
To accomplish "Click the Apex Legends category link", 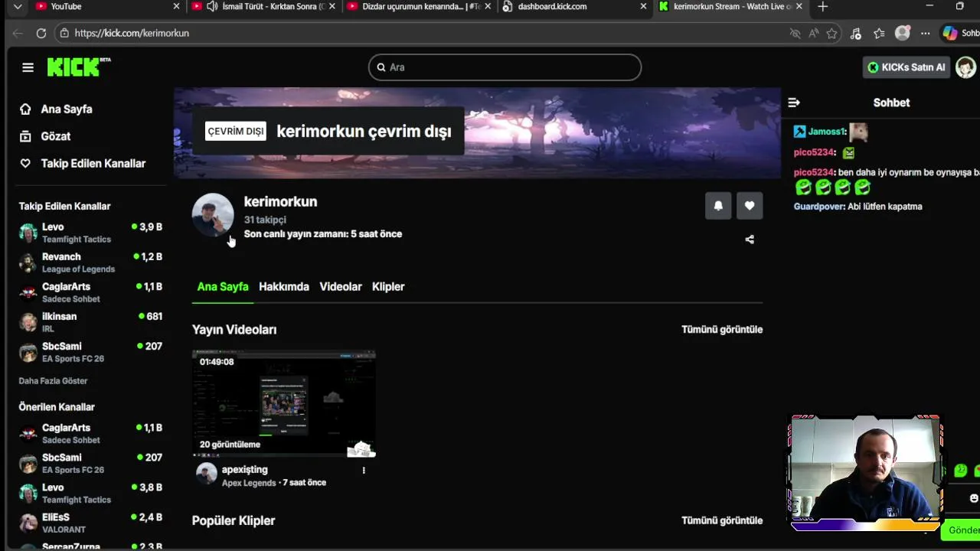I will point(249,483).
